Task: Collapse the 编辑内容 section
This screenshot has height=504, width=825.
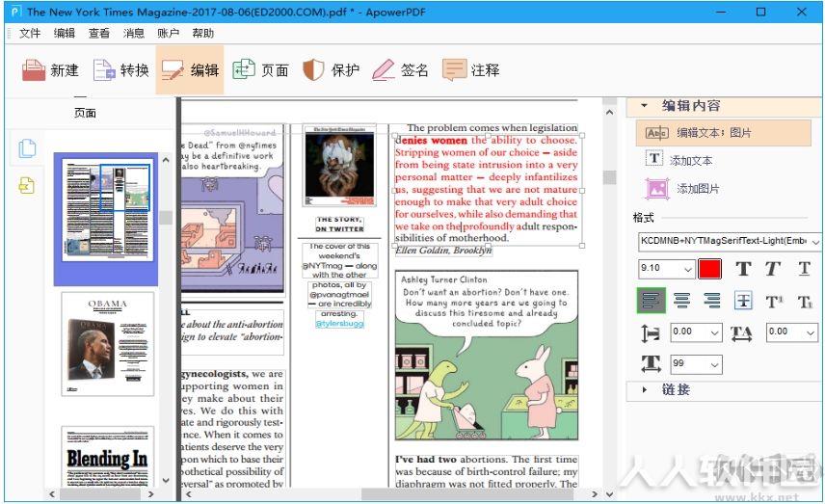Action: (x=644, y=106)
